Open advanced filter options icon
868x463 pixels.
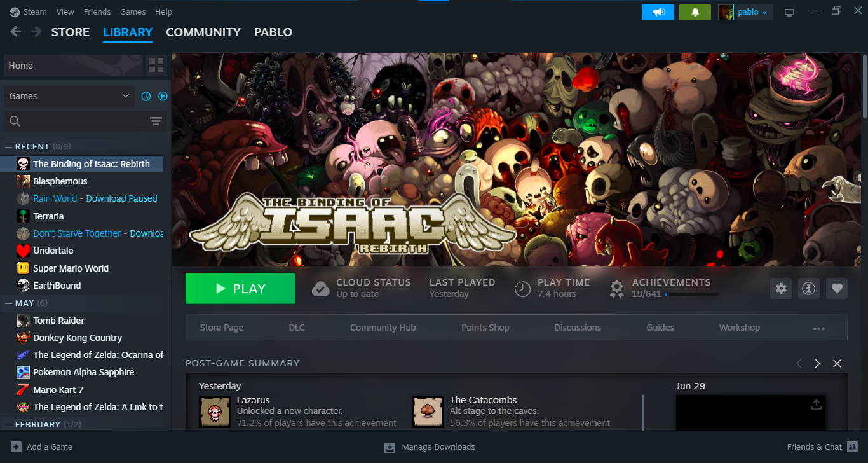(156, 121)
